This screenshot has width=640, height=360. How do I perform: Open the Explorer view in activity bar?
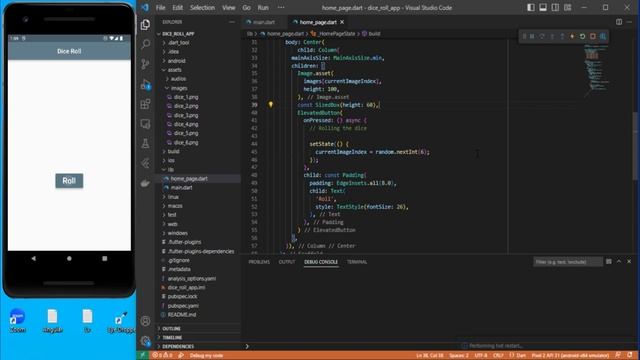point(145,24)
